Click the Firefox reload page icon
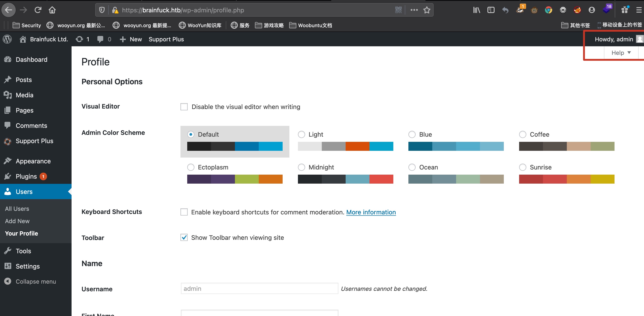Image resolution: width=644 pixels, height=316 pixels. coord(38,10)
